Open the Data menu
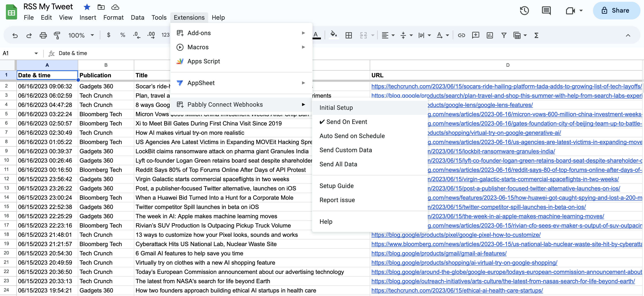Viewport: 644px width, 296px height. coord(138,17)
